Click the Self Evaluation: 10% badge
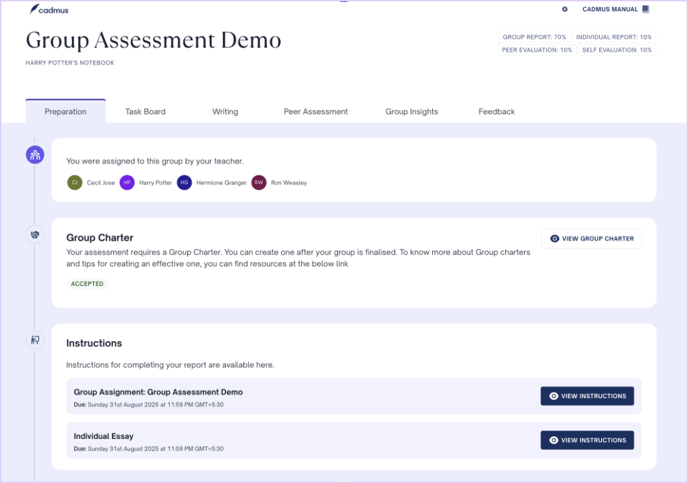688x483 pixels. (616, 50)
